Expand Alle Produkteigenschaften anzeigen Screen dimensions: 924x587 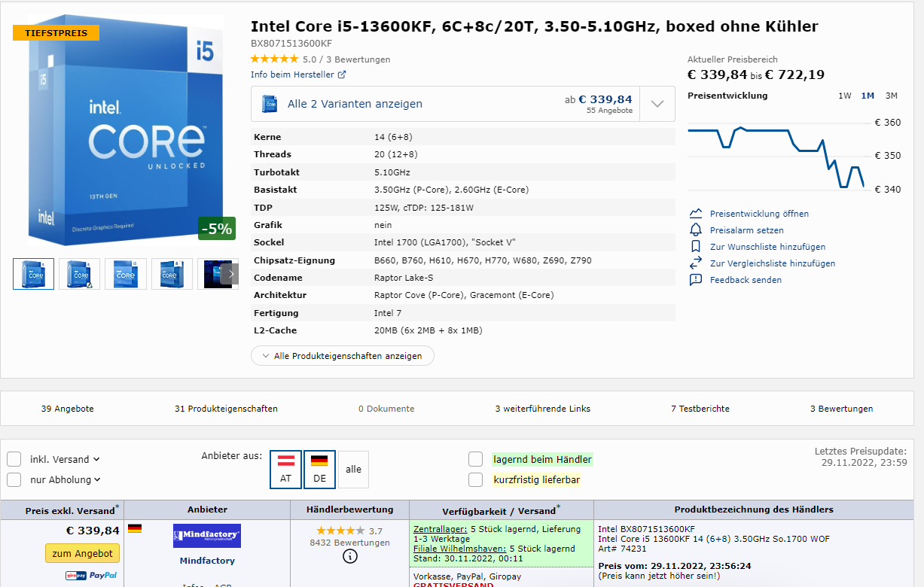coord(343,355)
